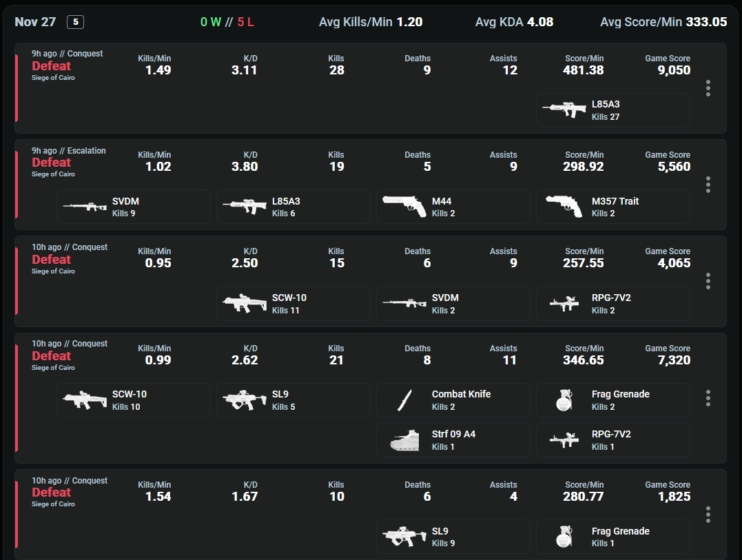Click Combat Knife weapon name
The width and height of the screenshot is (742, 560).
(x=461, y=394)
